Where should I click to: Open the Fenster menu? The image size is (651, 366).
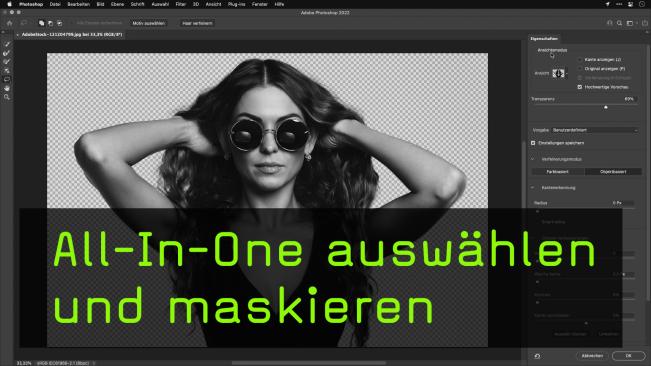[x=259, y=4]
